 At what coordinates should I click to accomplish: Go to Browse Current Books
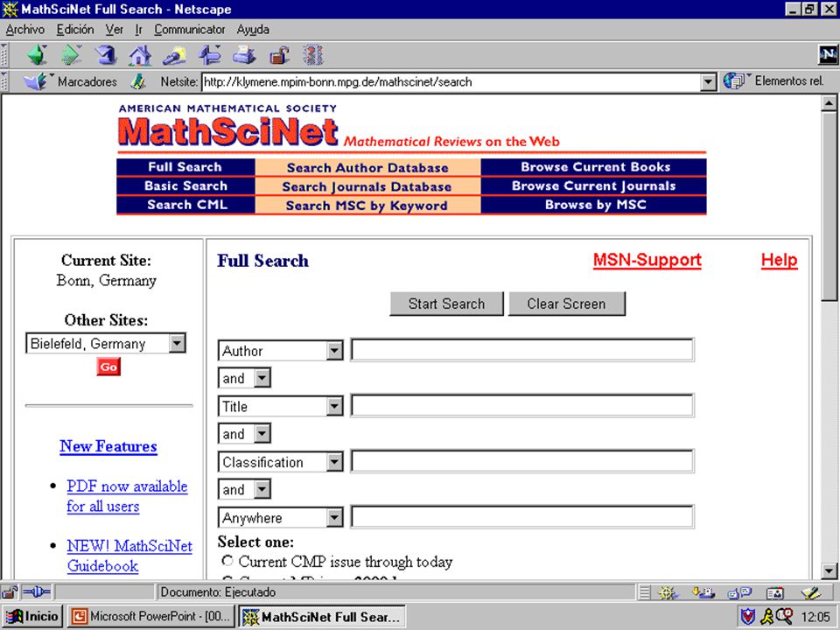(x=595, y=167)
